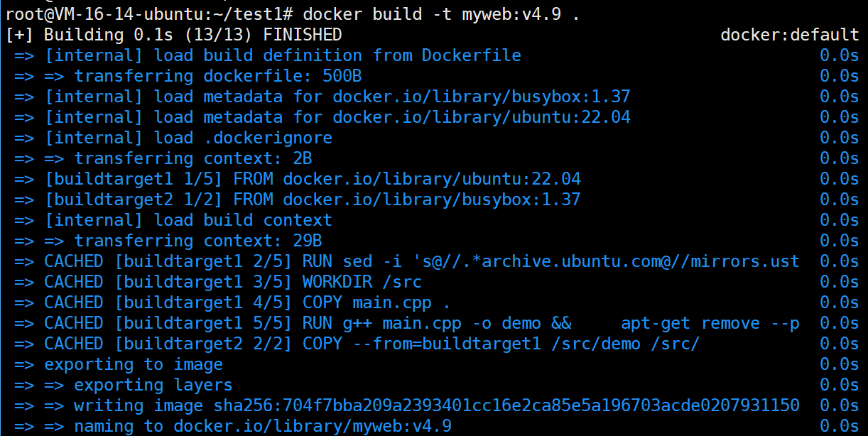Select the Building 0.1s (13/13) FINISHED line
The width and height of the screenshot is (868, 436).
pos(173,35)
